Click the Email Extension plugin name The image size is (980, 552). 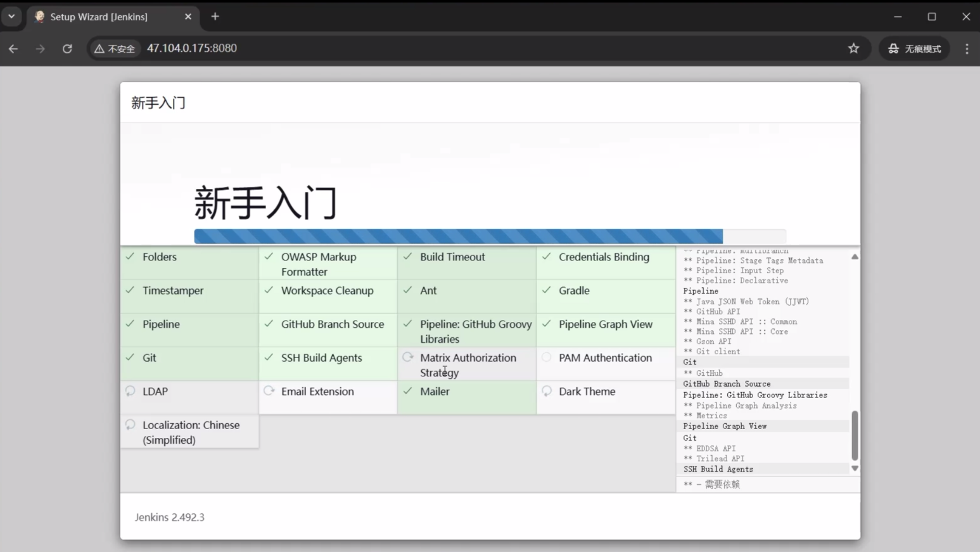click(317, 391)
